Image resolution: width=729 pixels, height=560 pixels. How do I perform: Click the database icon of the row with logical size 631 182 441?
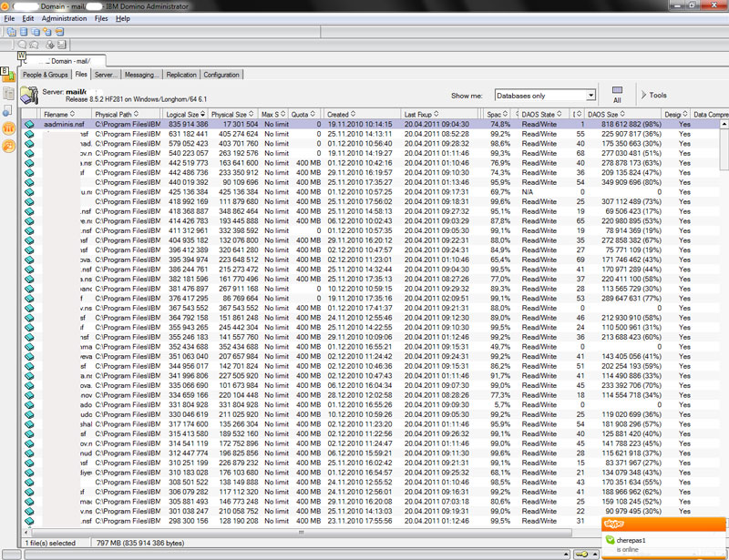29,134
